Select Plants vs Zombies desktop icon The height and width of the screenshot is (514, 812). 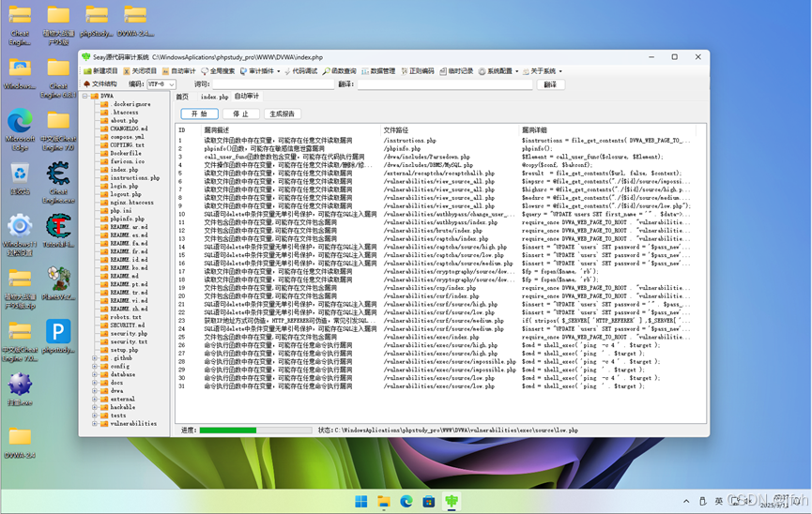click(x=58, y=283)
